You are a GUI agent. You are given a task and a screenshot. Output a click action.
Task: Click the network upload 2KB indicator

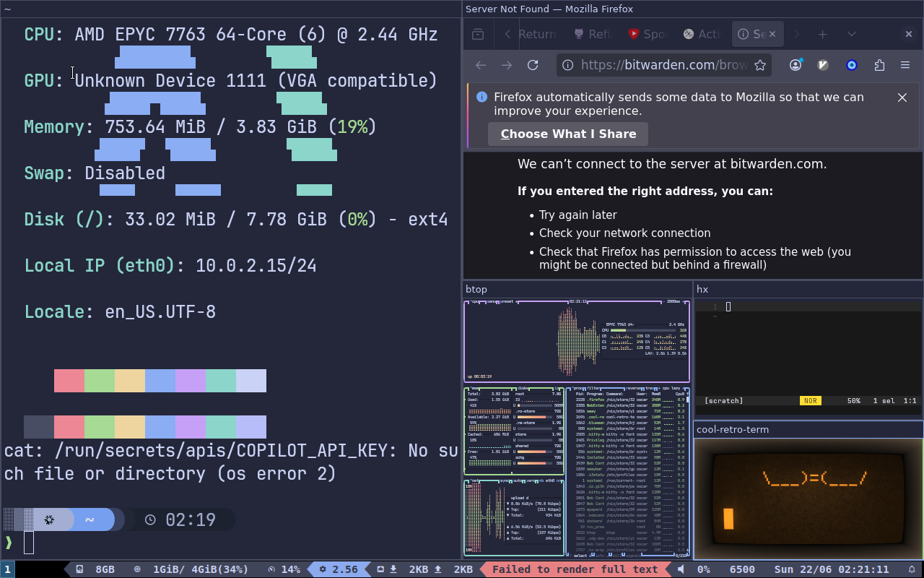(453, 569)
